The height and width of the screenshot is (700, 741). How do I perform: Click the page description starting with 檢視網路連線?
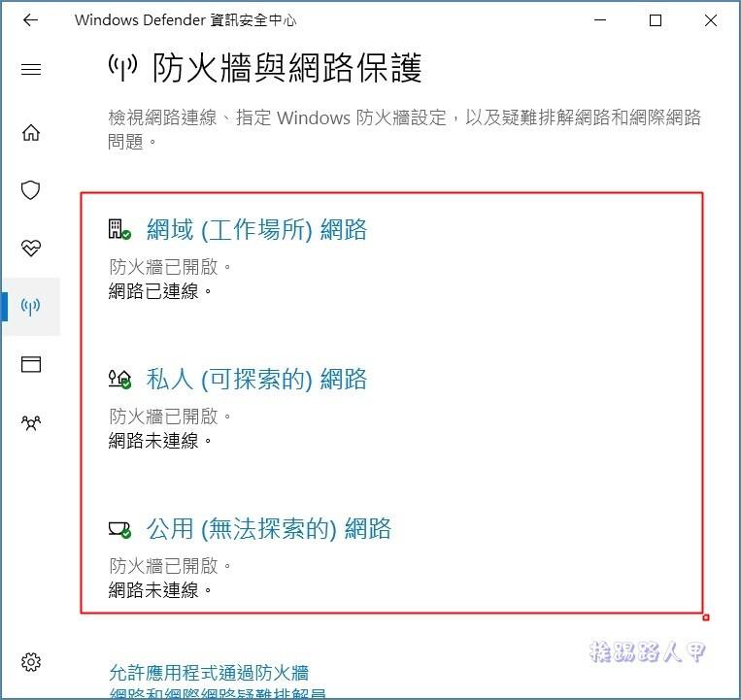pyautogui.click(x=405, y=129)
